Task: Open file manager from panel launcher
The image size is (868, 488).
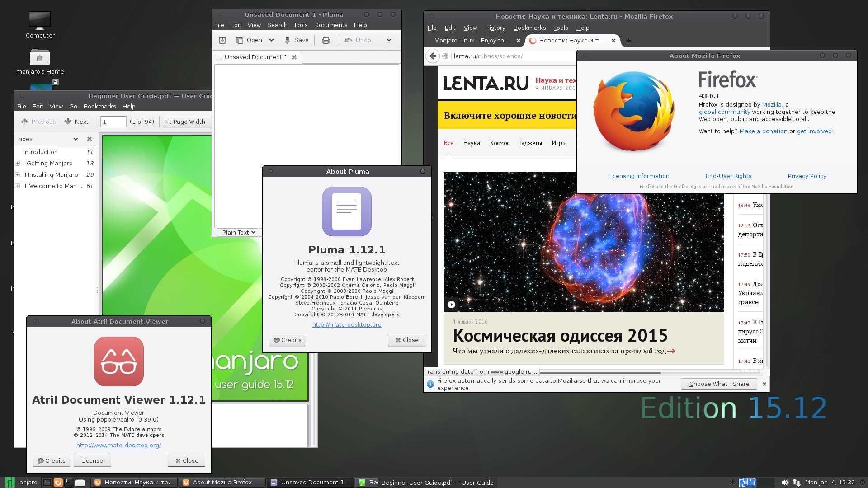Action: [80, 483]
